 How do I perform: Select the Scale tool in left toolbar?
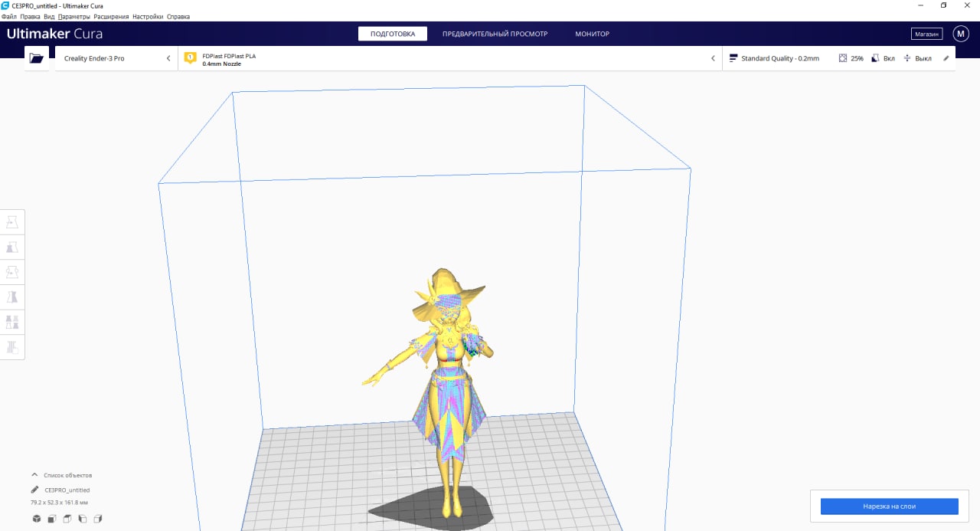[x=12, y=247]
